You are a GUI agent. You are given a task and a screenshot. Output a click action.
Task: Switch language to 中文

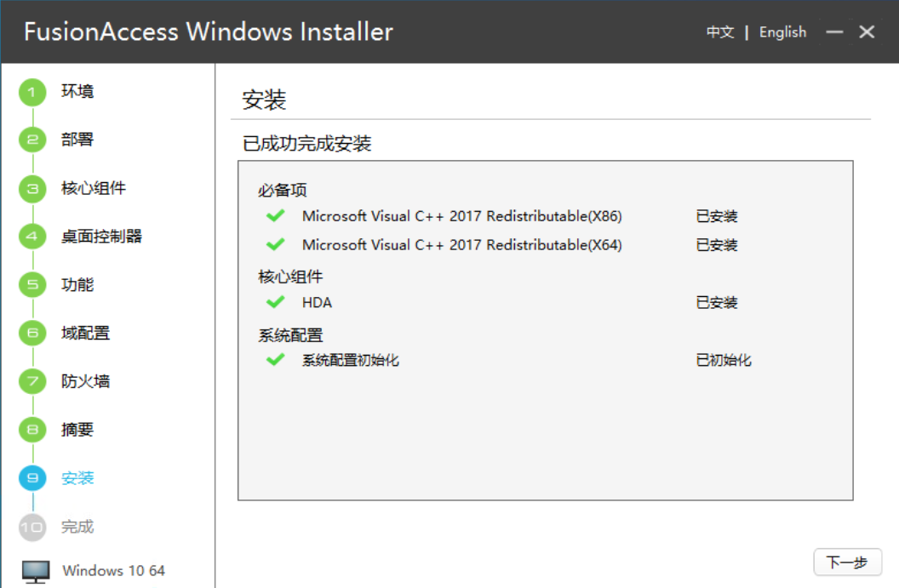720,32
